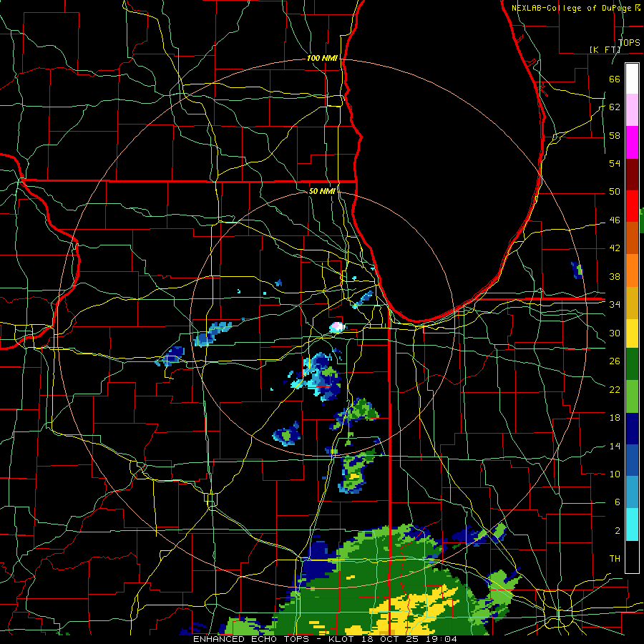Click the white-pink echo at radar center
This screenshot has height=644, width=644.
[337, 327]
